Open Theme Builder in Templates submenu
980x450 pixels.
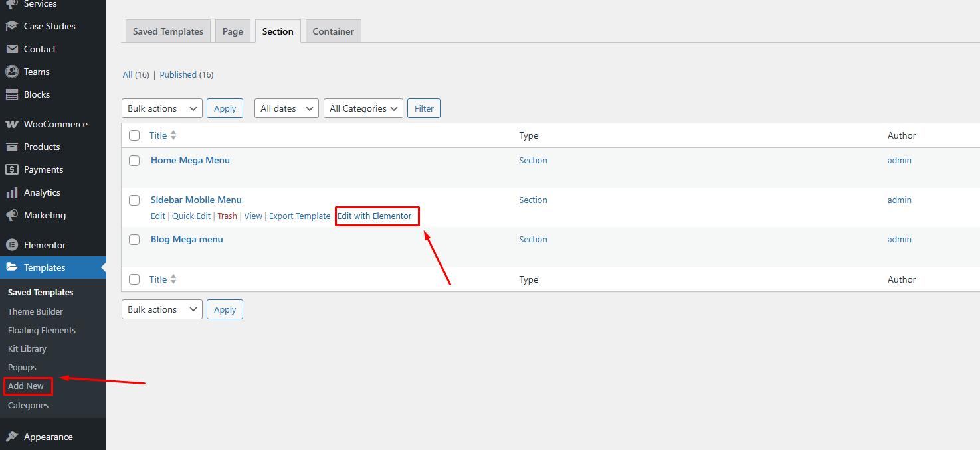(x=35, y=311)
